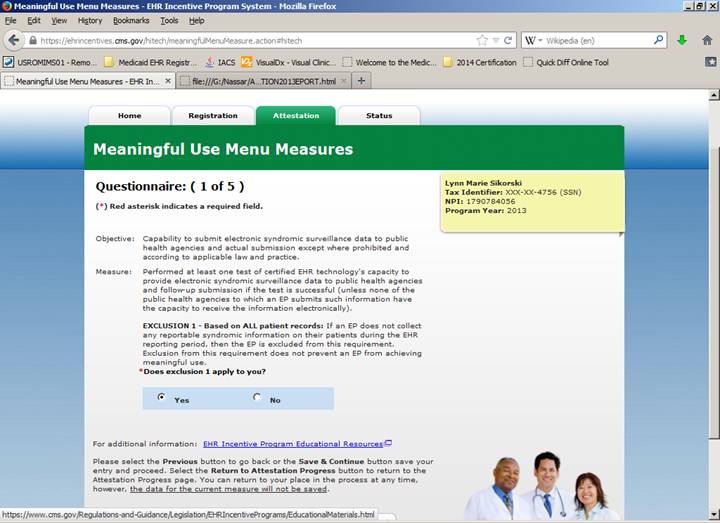Reload the page using the refresh icon

pyautogui.click(x=508, y=41)
